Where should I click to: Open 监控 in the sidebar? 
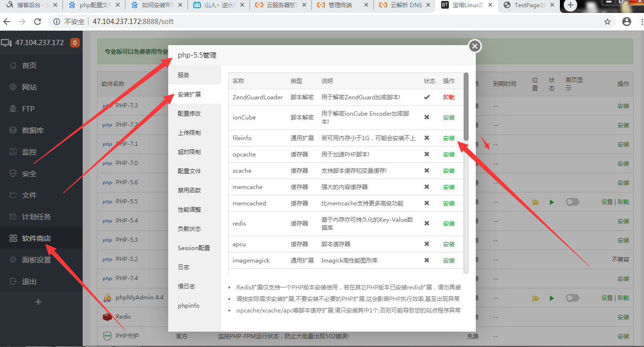pyautogui.click(x=29, y=152)
